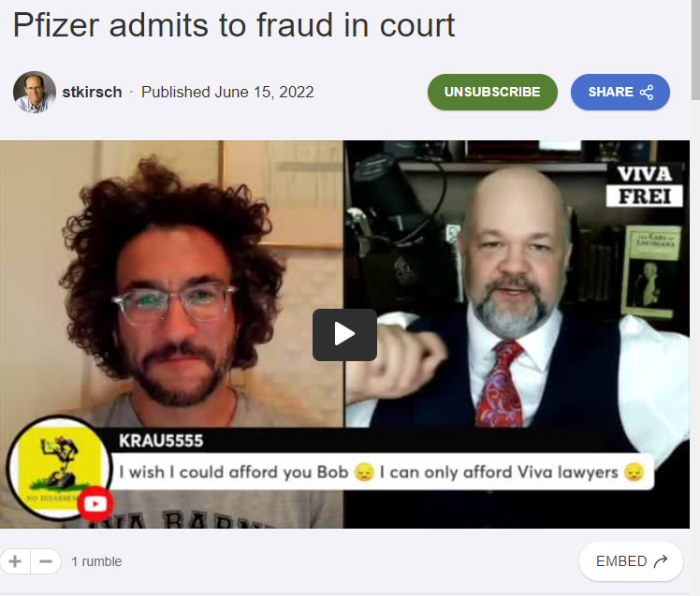This screenshot has height=596, width=700.
Task: Click the page scrollbar at right edge
Action: pyautogui.click(x=695, y=49)
